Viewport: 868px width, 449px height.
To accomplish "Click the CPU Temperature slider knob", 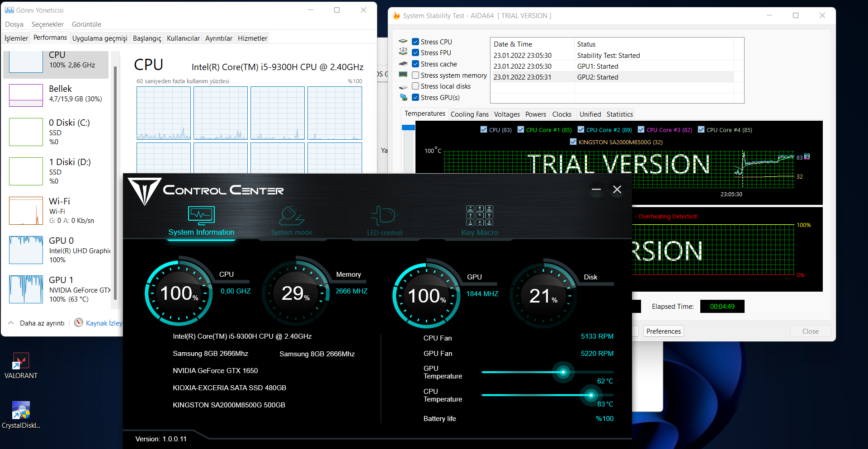I will 591,395.
